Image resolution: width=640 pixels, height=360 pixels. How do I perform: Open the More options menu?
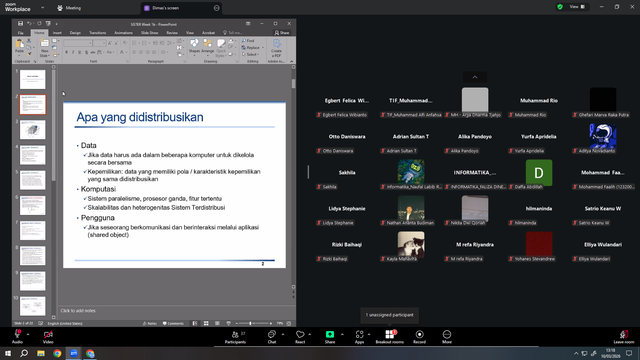(447, 337)
